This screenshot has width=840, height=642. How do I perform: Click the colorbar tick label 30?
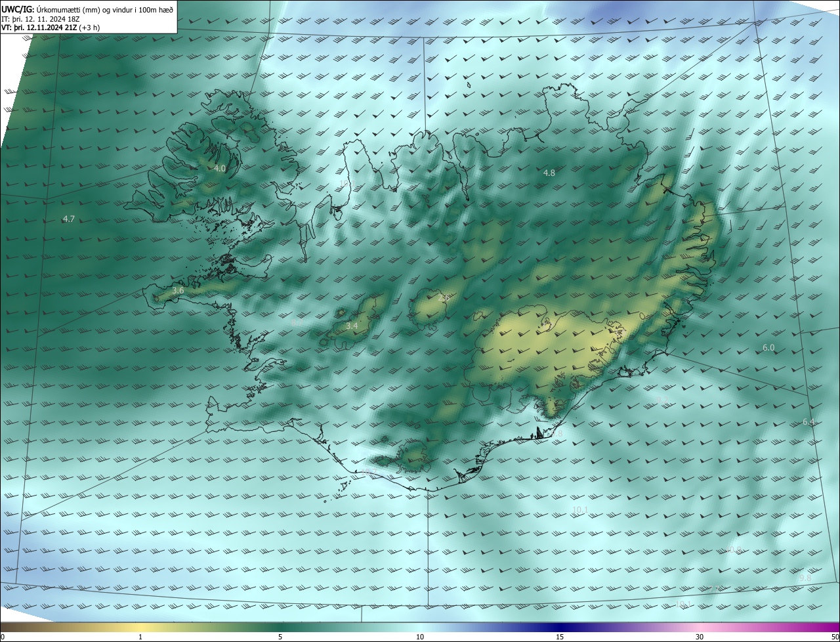[x=700, y=637]
